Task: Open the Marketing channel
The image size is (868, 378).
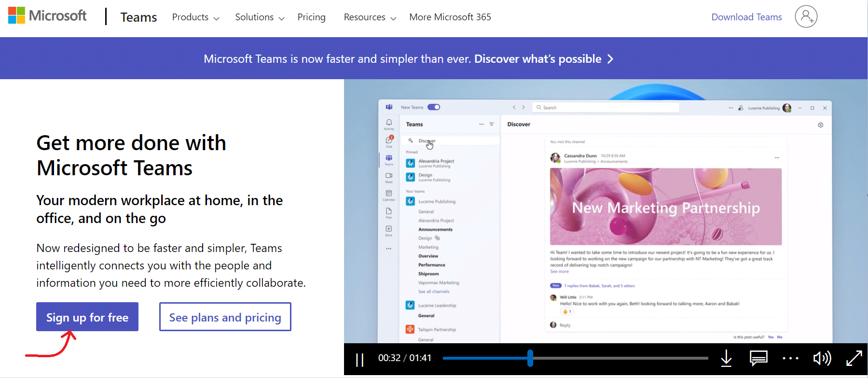Action: click(x=428, y=247)
